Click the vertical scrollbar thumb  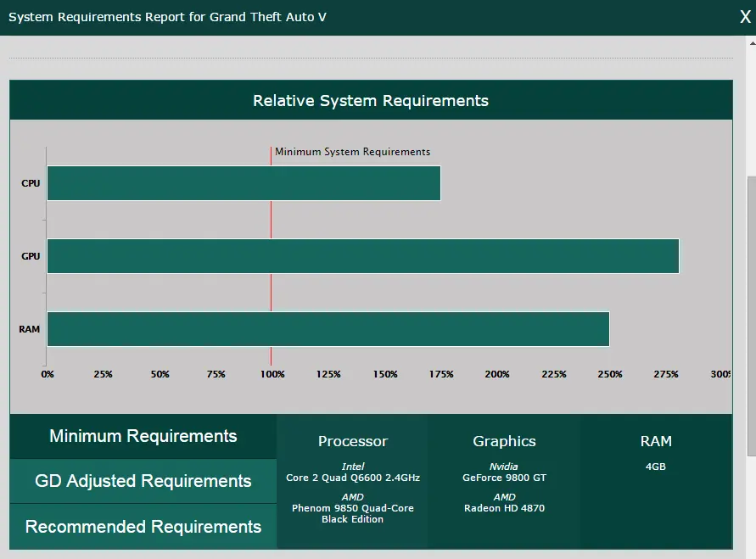pyautogui.click(x=752, y=316)
